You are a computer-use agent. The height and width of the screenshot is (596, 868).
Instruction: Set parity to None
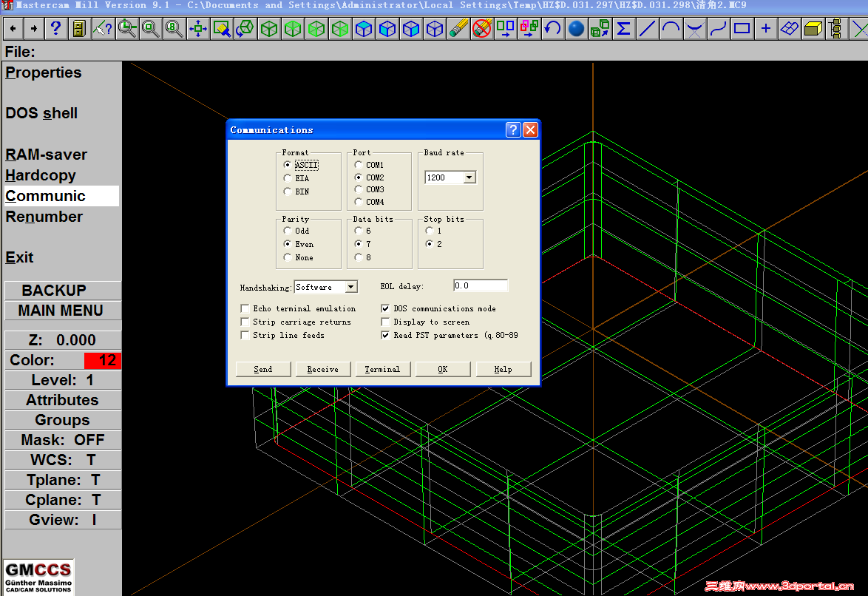[287, 257]
